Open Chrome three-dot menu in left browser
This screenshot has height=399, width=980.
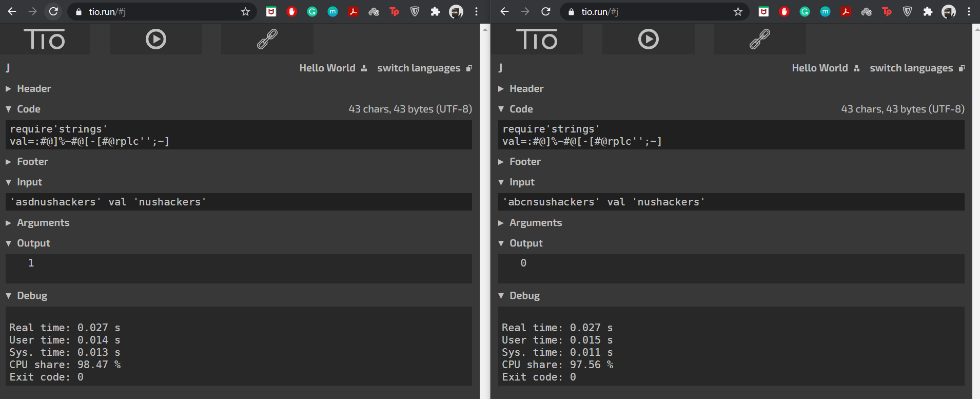(x=476, y=11)
